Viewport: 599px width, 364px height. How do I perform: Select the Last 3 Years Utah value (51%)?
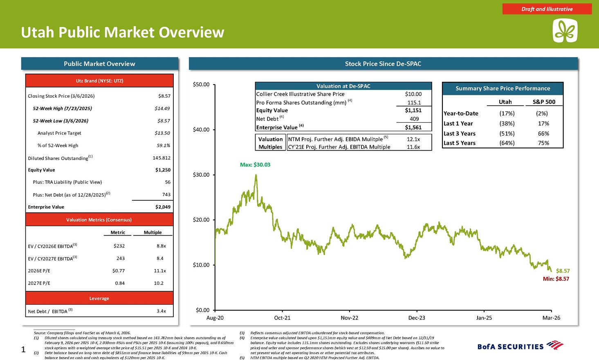507,133
